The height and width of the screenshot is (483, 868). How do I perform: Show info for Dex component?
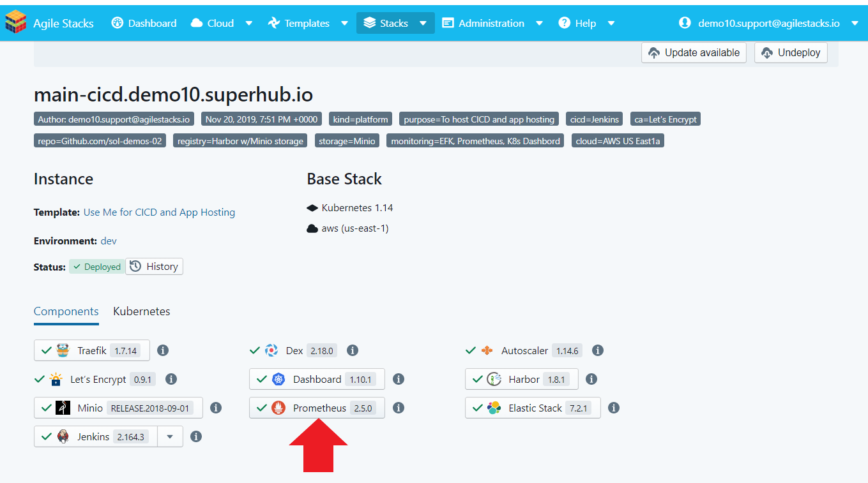coord(353,350)
